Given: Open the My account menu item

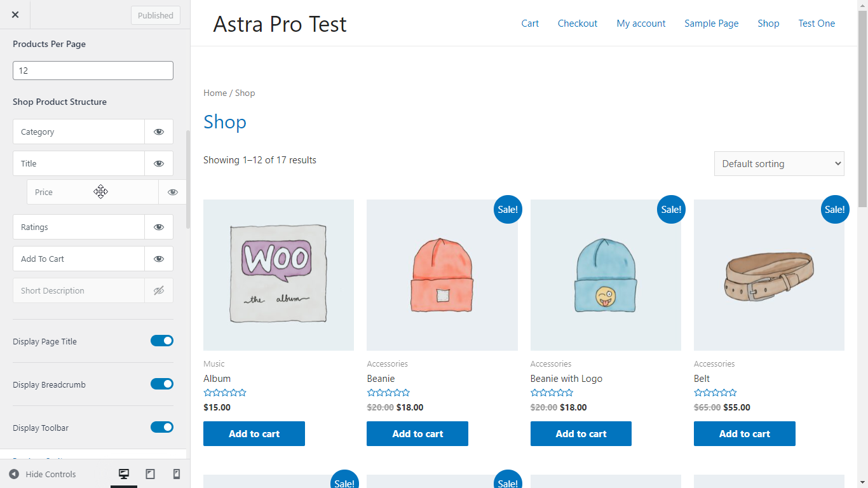Looking at the screenshot, I should click(641, 24).
